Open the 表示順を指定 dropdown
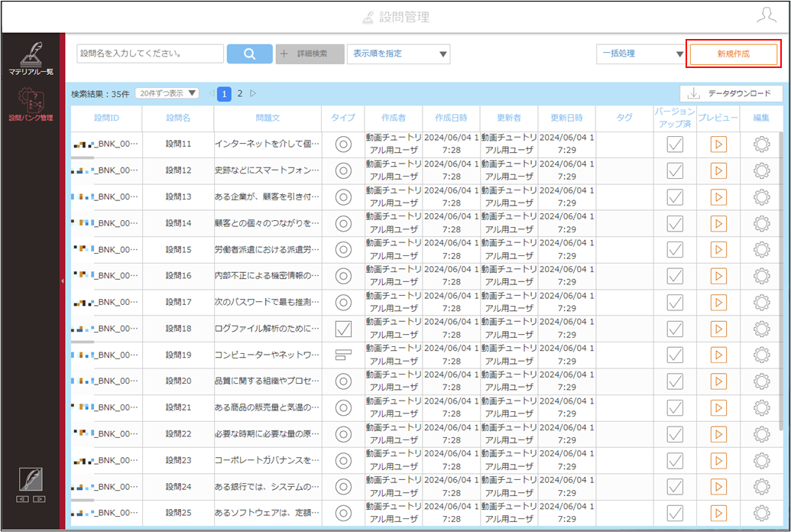791x532 pixels. [x=398, y=54]
